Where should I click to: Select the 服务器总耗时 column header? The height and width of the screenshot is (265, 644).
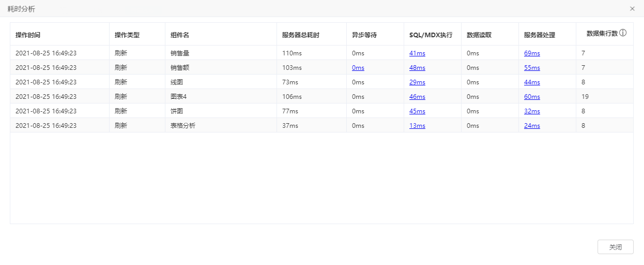[x=301, y=35]
